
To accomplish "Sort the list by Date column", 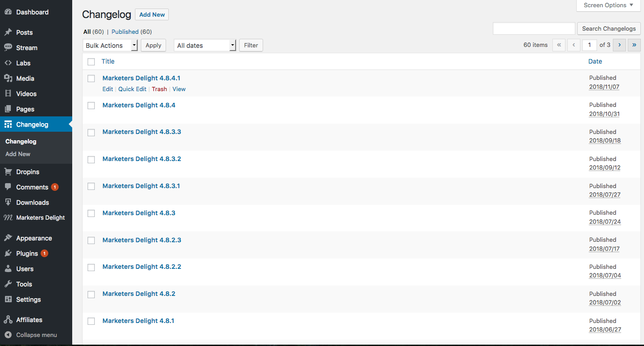I will tap(595, 61).
